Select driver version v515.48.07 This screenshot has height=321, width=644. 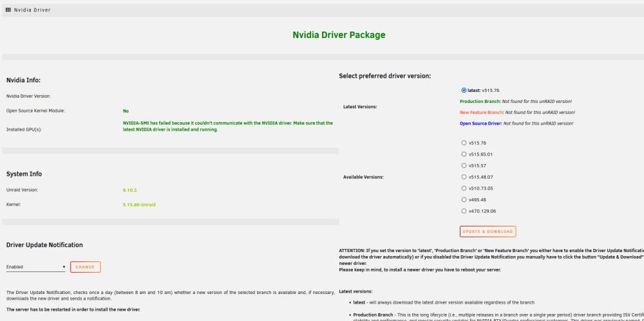click(x=464, y=177)
